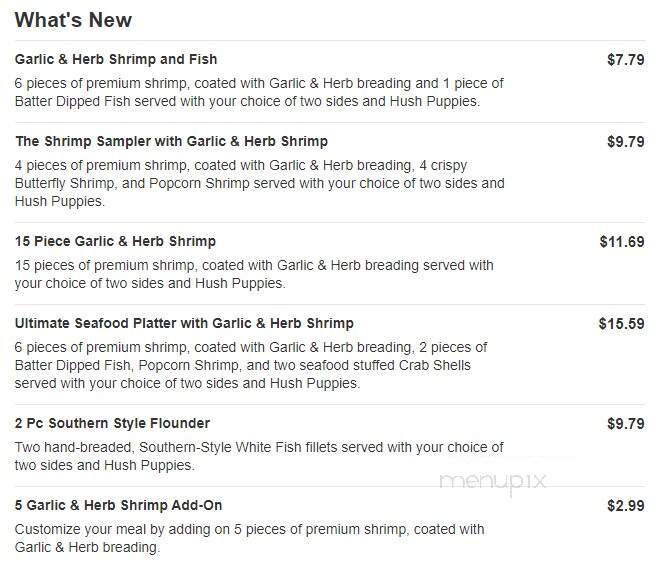Click the menupix watermark logo
Viewport: 672px width, 564px height.
click(493, 482)
